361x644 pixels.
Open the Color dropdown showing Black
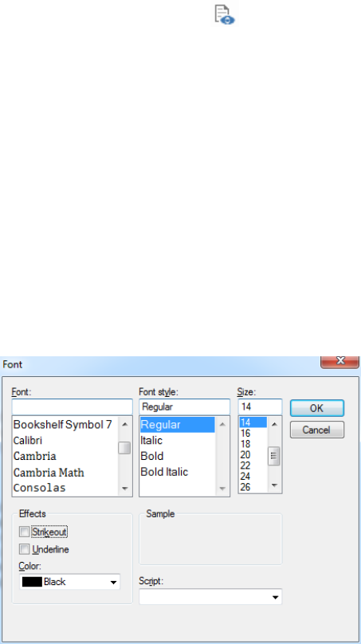tap(70, 582)
